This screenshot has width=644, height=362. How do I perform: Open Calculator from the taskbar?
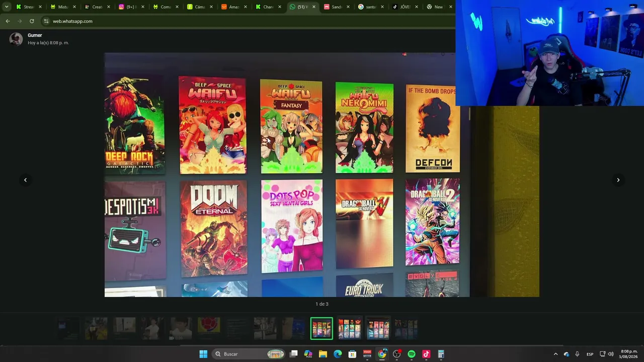pyautogui.click(x=441, y=354)
